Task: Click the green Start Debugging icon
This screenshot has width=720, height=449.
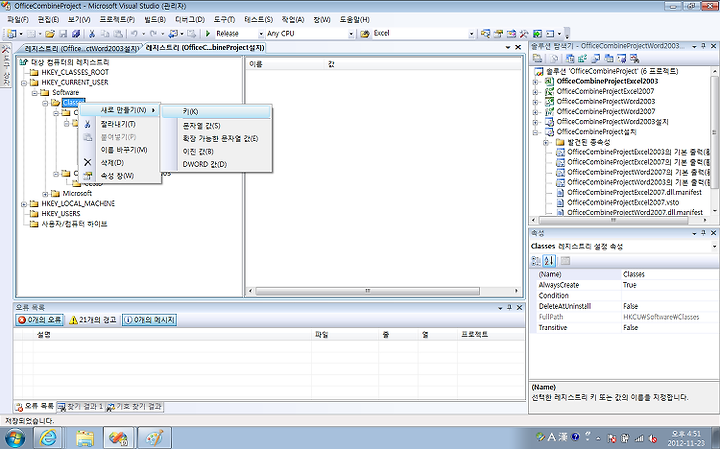Action: [208, 34]
